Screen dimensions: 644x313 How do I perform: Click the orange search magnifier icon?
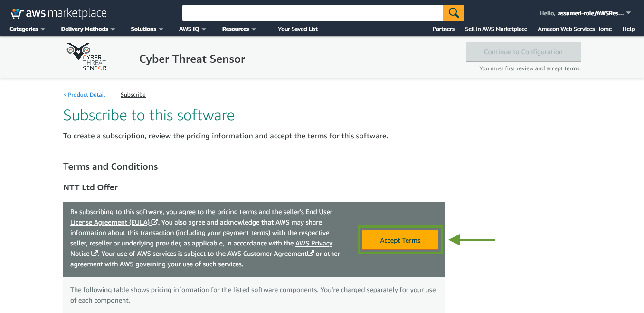click(x=454, y=13)
